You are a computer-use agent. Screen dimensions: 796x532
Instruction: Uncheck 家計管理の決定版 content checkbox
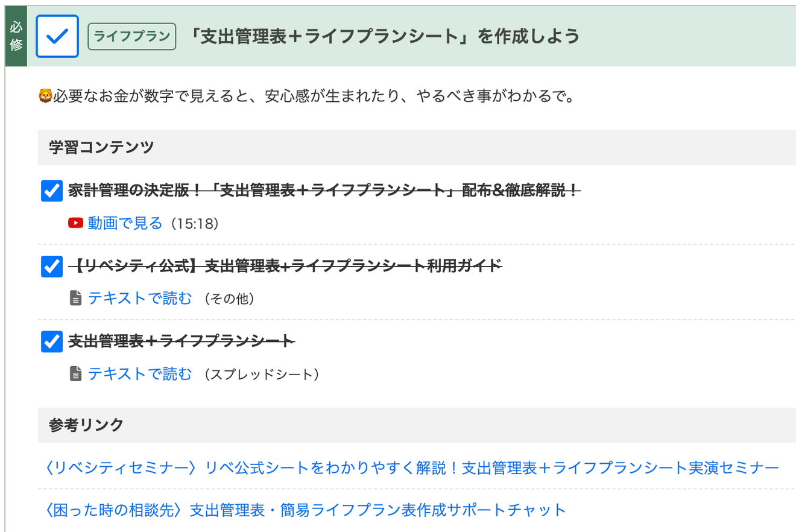pos(52,191)
